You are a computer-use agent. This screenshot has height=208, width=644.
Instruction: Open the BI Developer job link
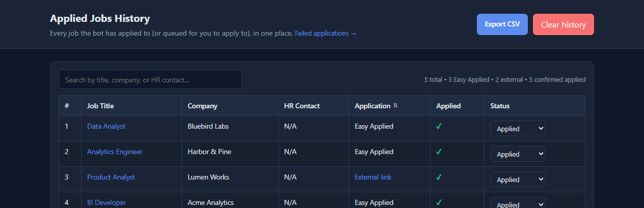[x=106, y=202]
